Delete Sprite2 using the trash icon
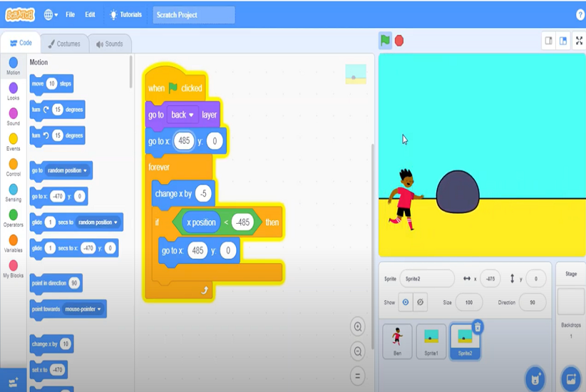The height and width of the screenshot is (392, 586). (478, 327)
